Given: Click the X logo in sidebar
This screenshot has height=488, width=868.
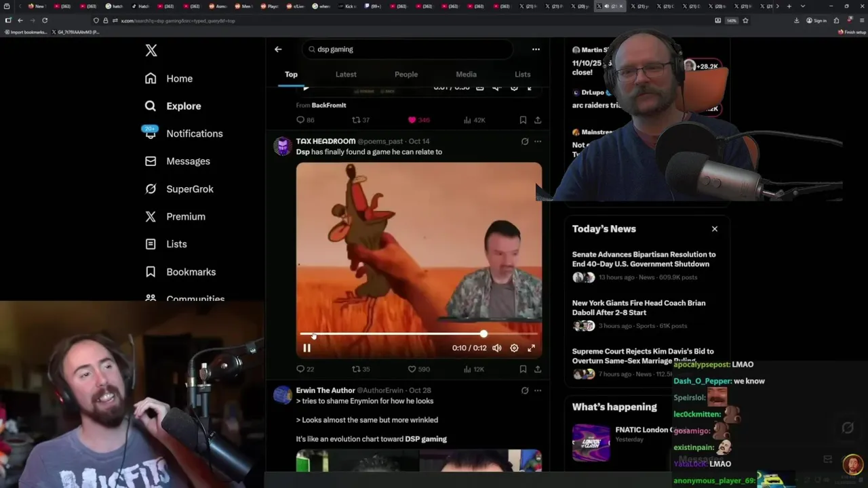Looking at the screenshot, I should (151, 50).
